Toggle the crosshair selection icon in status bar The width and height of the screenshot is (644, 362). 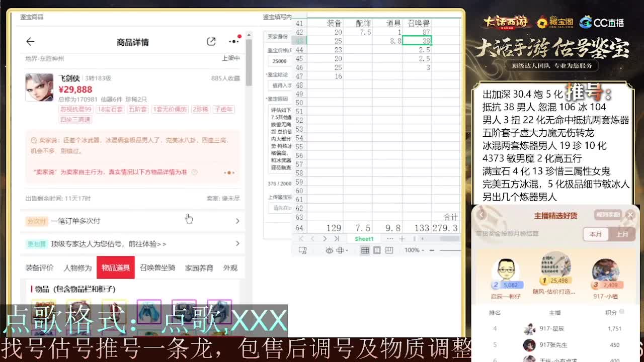pos(341,250)
